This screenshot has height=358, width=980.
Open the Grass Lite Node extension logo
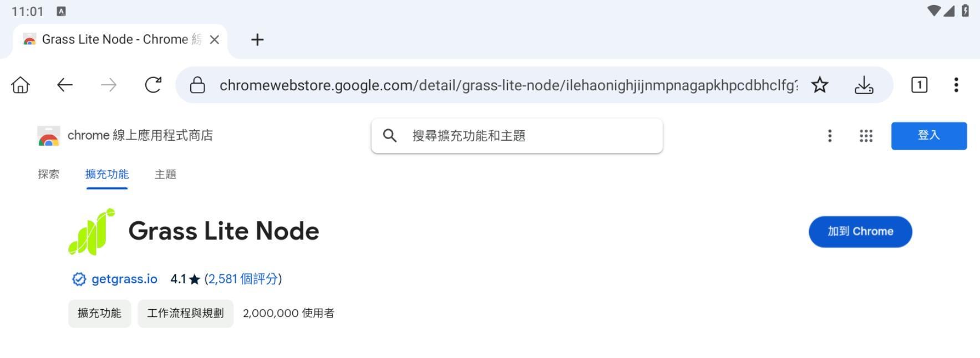click(x=90, y=232)
